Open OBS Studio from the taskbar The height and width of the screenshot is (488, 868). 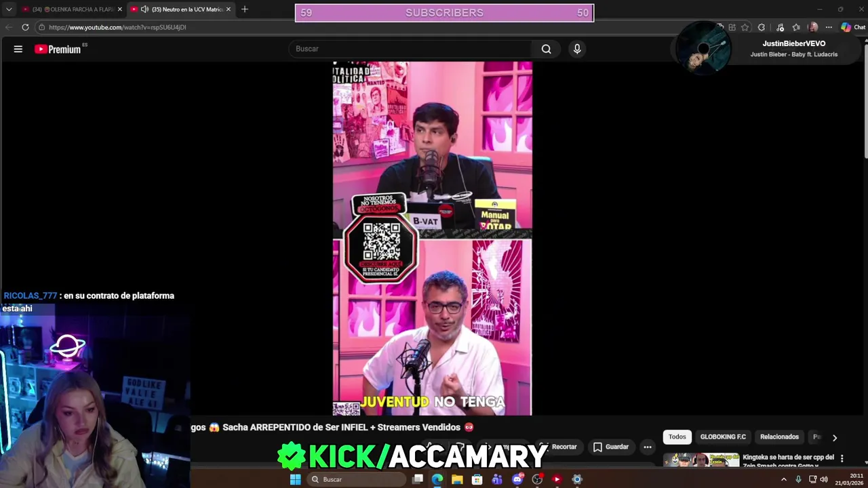[537, 479]
